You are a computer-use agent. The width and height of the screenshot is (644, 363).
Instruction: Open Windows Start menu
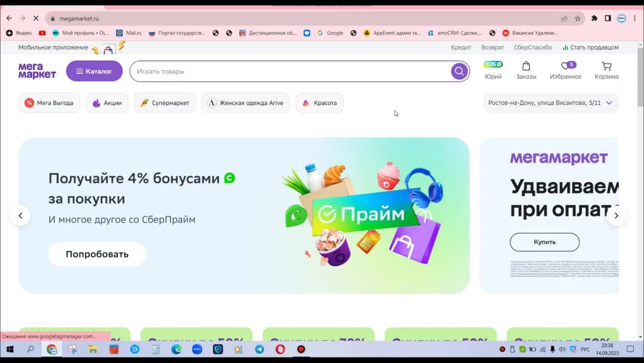point(10,349)
